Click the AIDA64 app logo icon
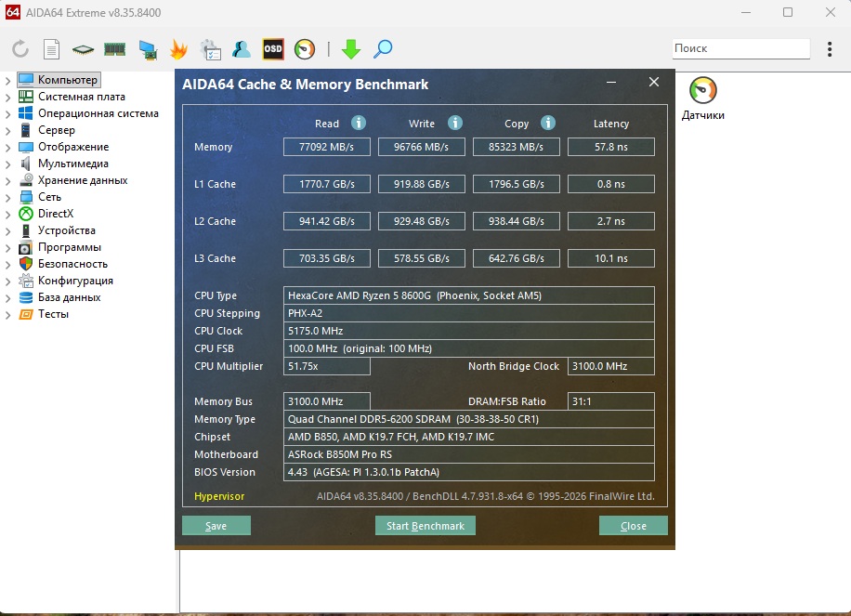 pos(13,12)
